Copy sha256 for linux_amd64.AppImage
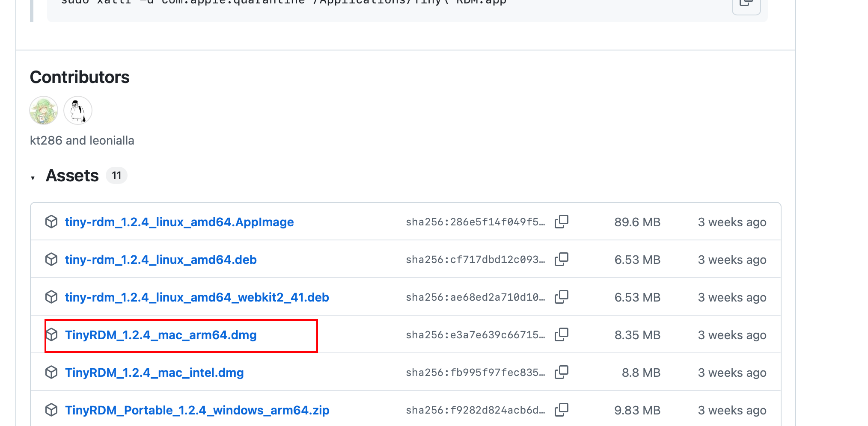This screenshot has height=426, width=868. coord(562,222)
